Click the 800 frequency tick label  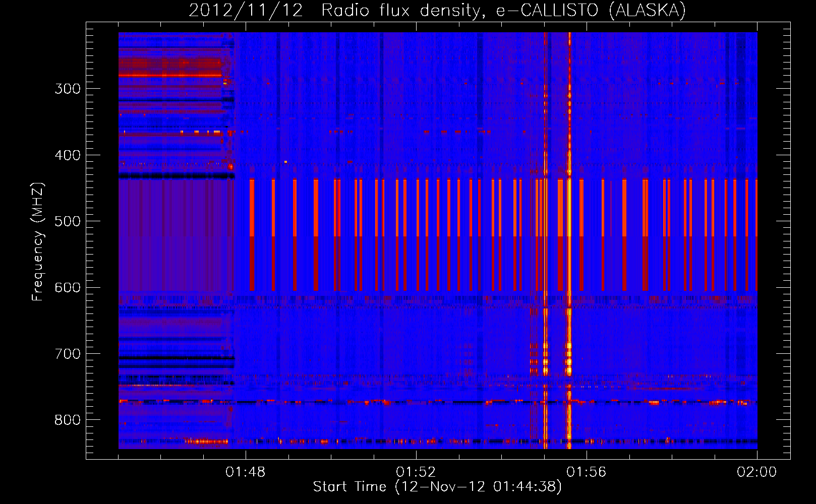(68, 420)
